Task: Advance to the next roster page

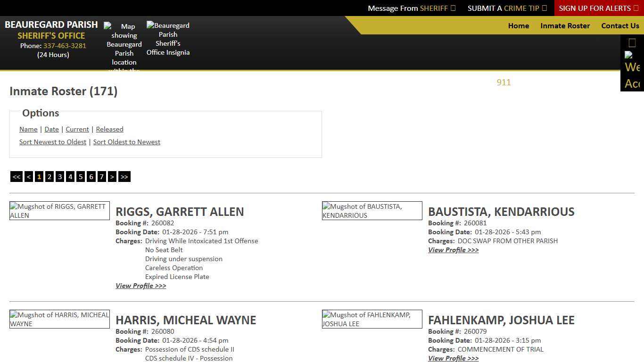Action: coord(112,176)
